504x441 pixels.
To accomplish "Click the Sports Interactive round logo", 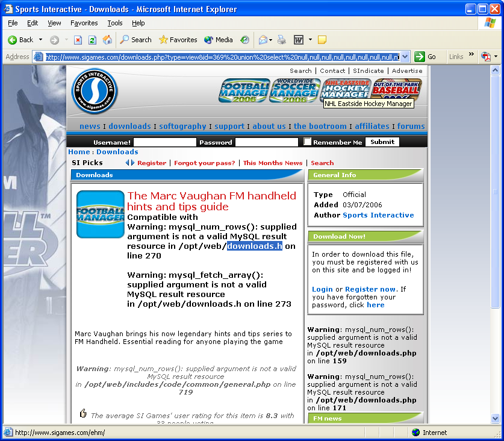I will pos(94,91).
